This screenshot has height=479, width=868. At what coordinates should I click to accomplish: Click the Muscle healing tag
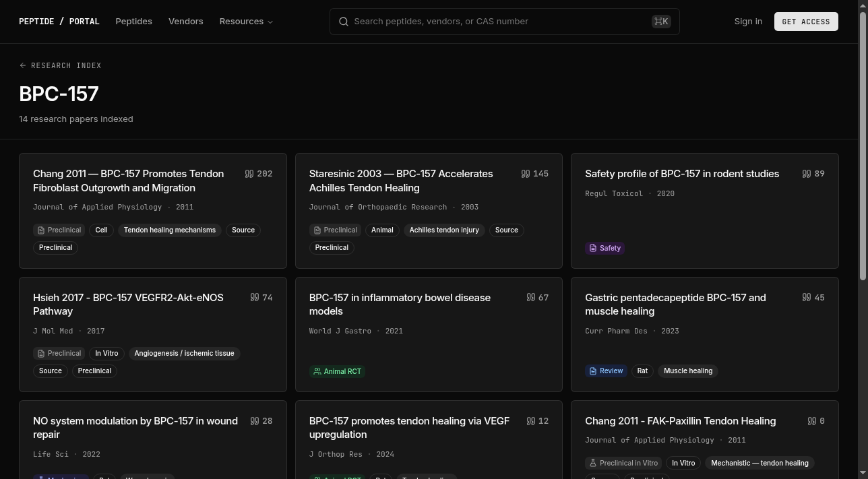click(688, 371)
